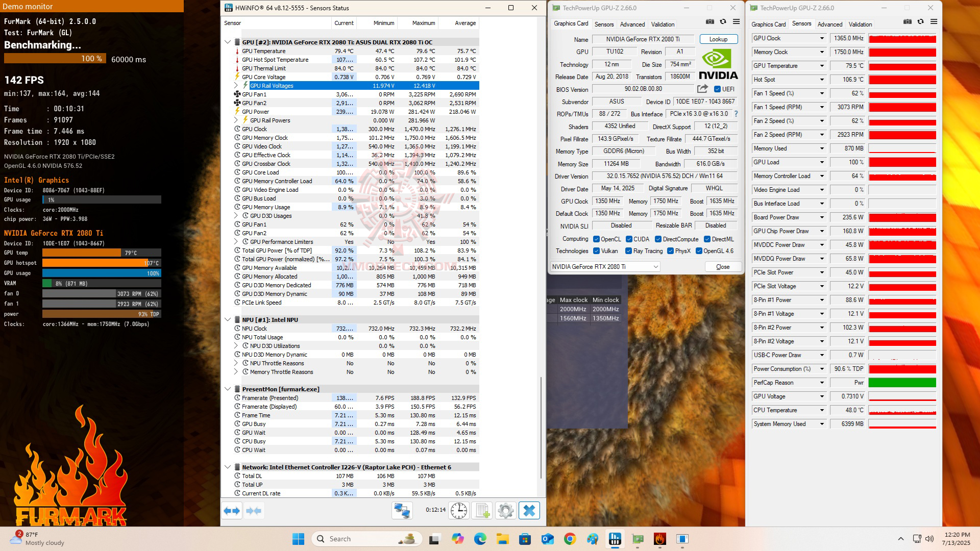Viewport: 980px width, 551px height.
Task: Toggle the OpenCL computing checkbox
Action: [596, 239]
